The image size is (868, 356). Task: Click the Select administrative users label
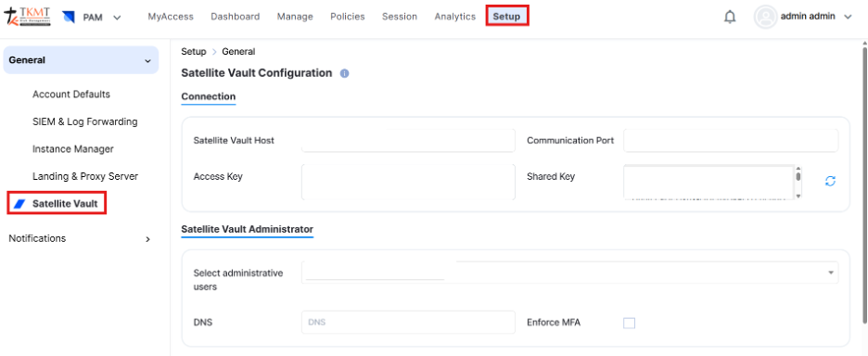pyautogui.click(x=238, y=280)
